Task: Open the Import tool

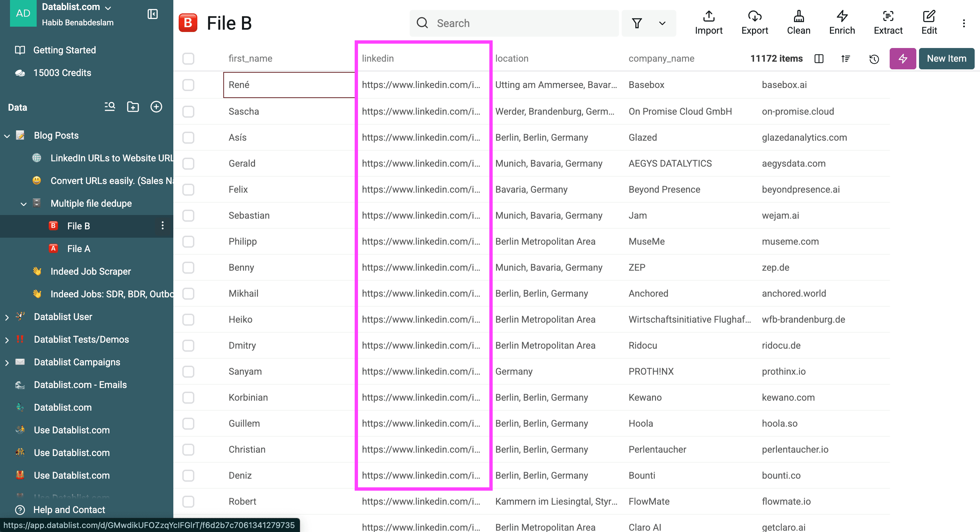Action: click(x=708, y=22)
